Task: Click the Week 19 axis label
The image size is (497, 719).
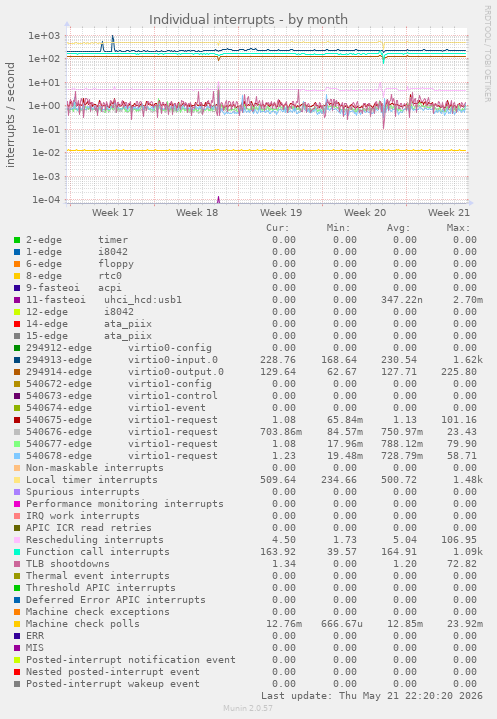Action: [281, 213]
